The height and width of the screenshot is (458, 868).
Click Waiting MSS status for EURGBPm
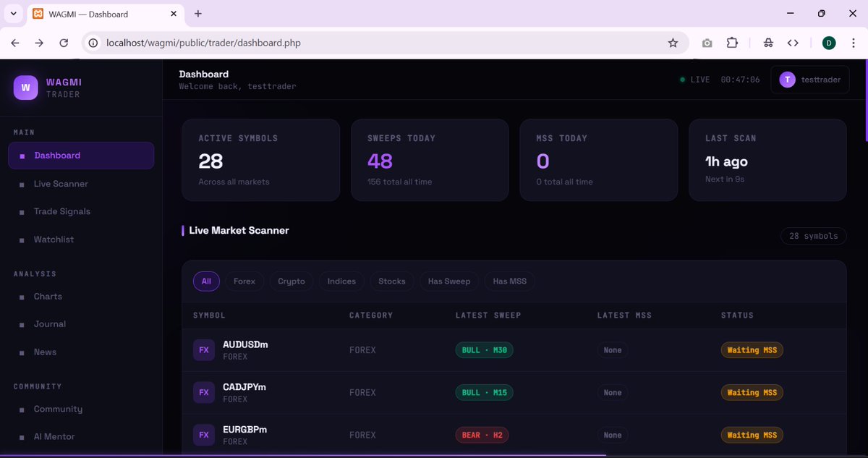[x=752, y=435]
